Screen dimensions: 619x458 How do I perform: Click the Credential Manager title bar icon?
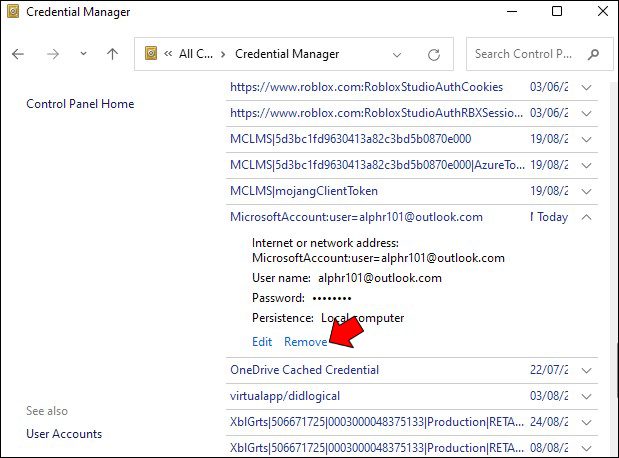coord(13,11)
